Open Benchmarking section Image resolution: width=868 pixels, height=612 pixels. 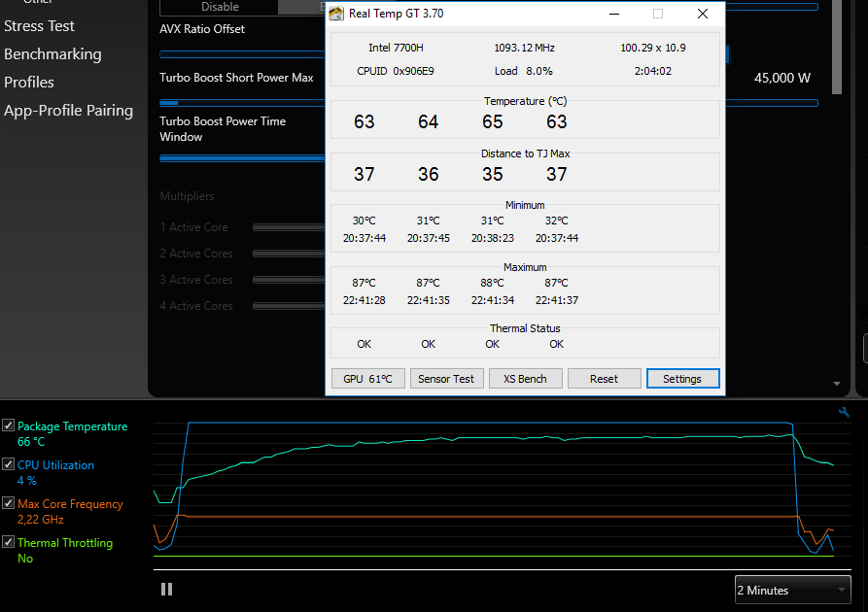(52, 54)
